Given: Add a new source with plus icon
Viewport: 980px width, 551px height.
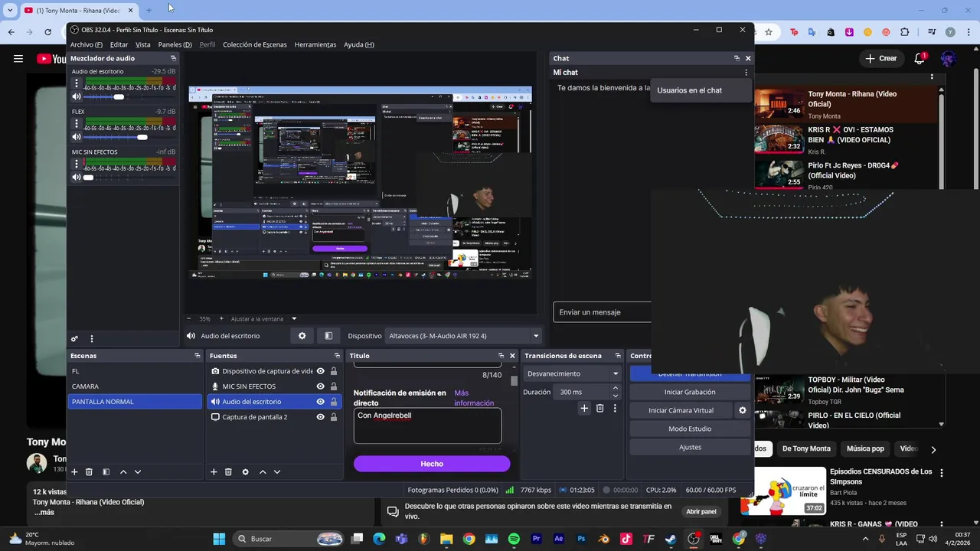Looking at the screenshot, I should pos(214,472).
